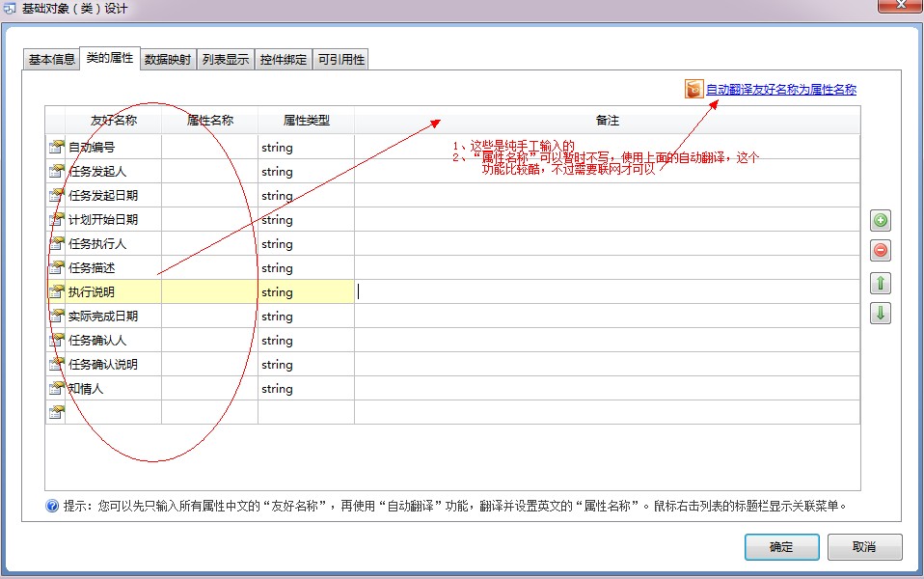Click the 友好名称 column header
Viewport: 924px width, 579px height.
(113, 121)
